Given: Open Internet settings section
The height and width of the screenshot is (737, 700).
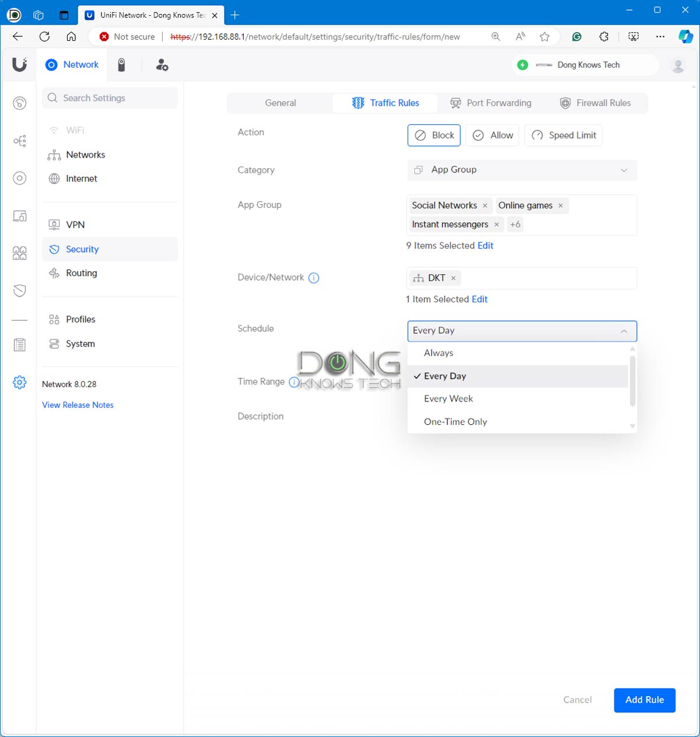Looking at the screenshot, I should tap(110, 179).
